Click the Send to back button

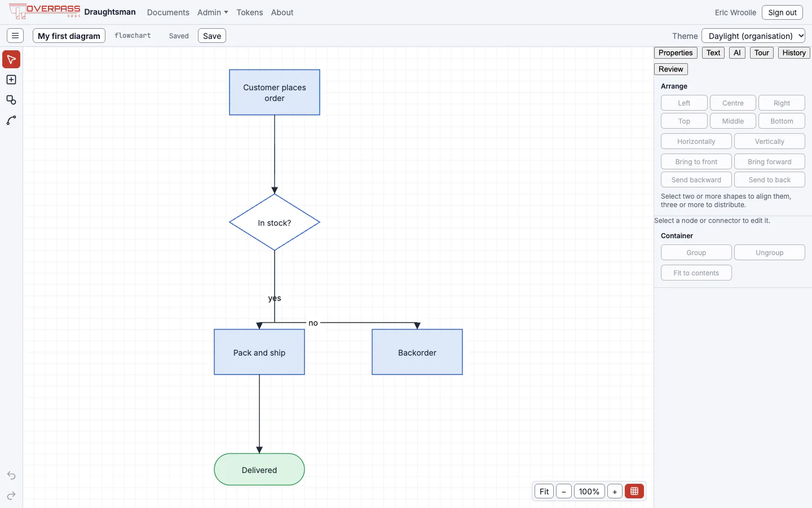coord(770,179)
